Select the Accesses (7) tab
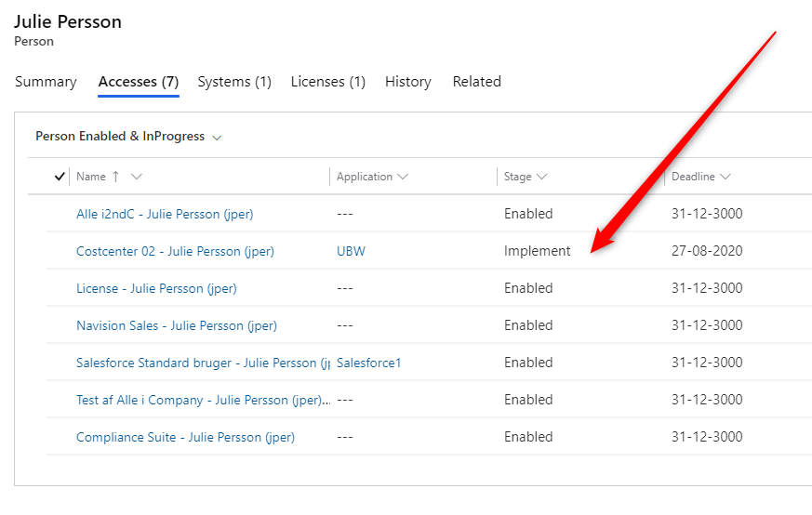This screenshot has height=515, width=812. pyautogui.click(x=139, y=82)
